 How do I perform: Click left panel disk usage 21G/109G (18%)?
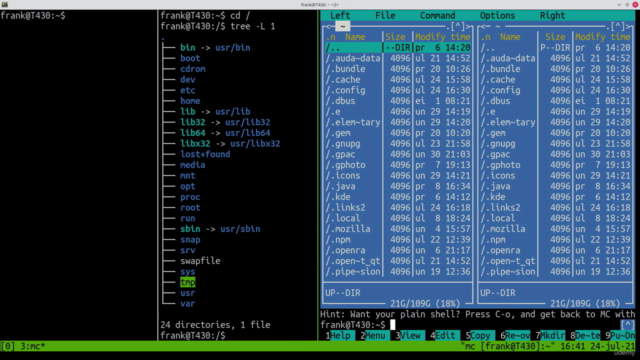click(425, 304)
